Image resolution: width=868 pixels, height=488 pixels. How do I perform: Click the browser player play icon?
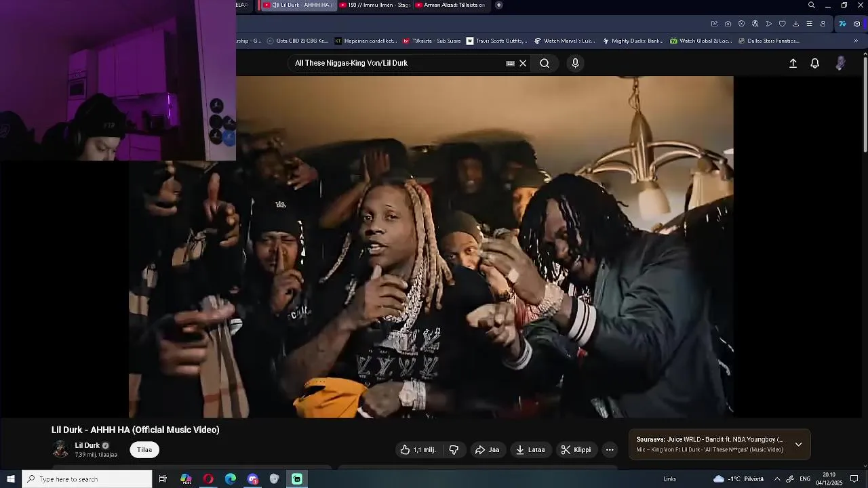point(768,24)
